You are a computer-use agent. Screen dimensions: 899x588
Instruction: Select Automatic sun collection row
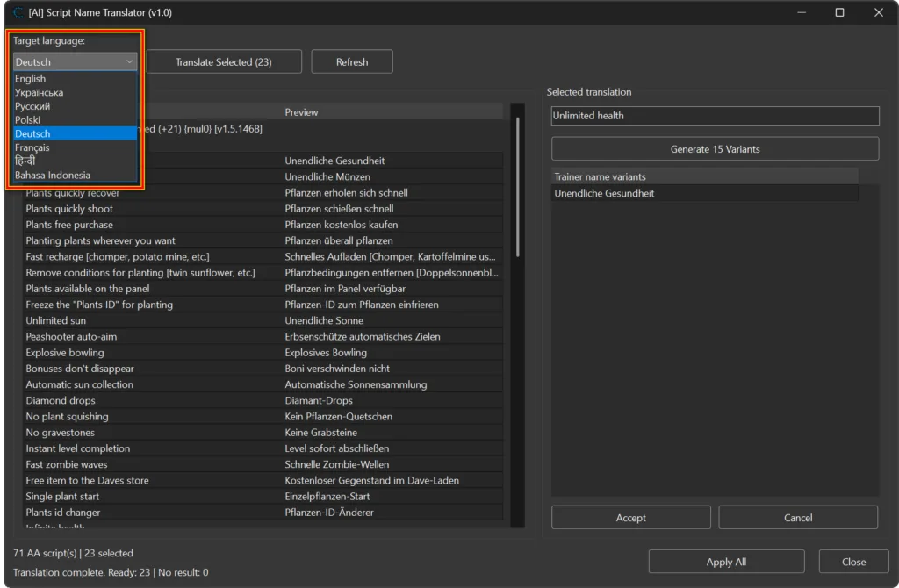(x=263, y=384)
